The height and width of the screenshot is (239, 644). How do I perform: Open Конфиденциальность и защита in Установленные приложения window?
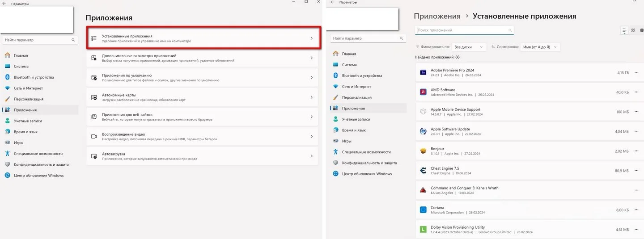(369, 163)
